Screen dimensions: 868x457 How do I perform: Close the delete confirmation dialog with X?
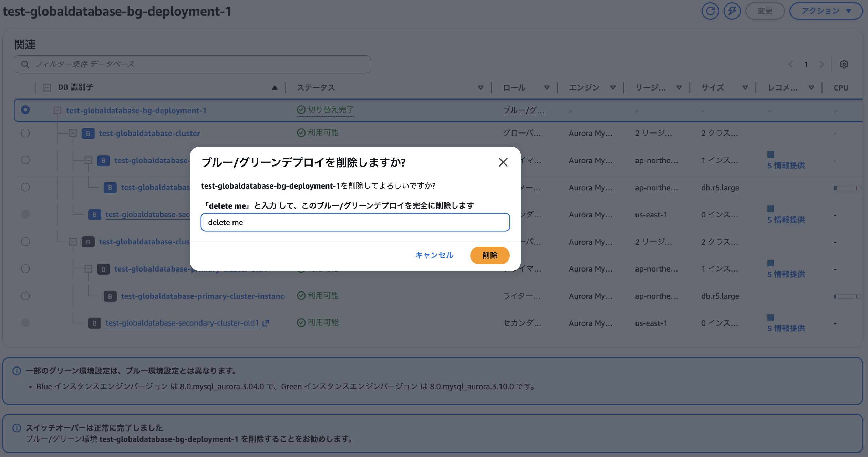point(503,162)
